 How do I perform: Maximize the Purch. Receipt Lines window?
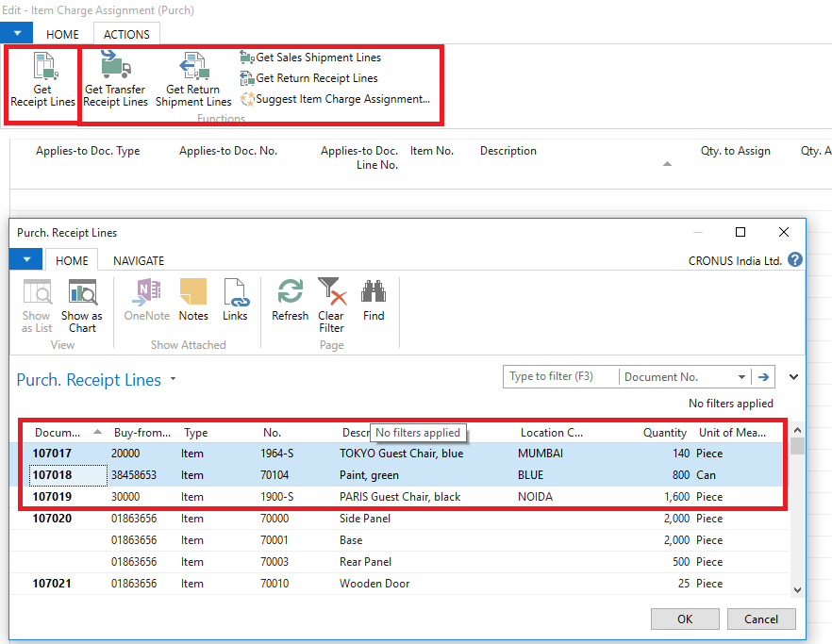(x=740, y=232)
